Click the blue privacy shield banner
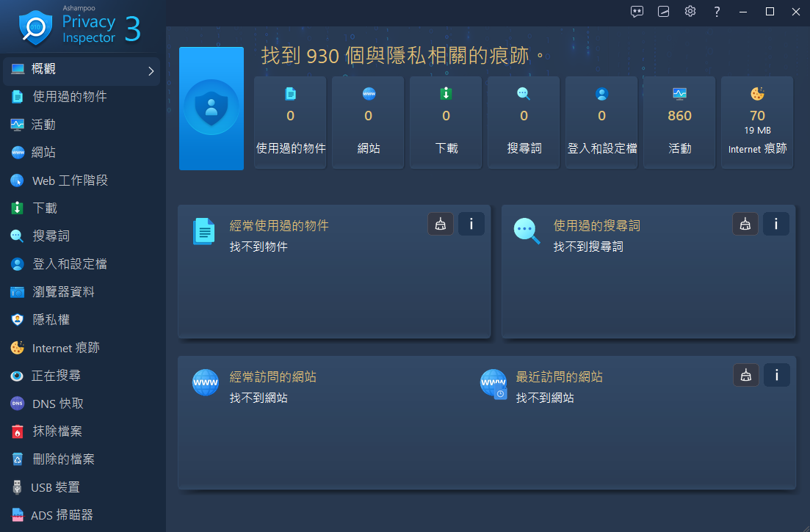 [211, 109]
